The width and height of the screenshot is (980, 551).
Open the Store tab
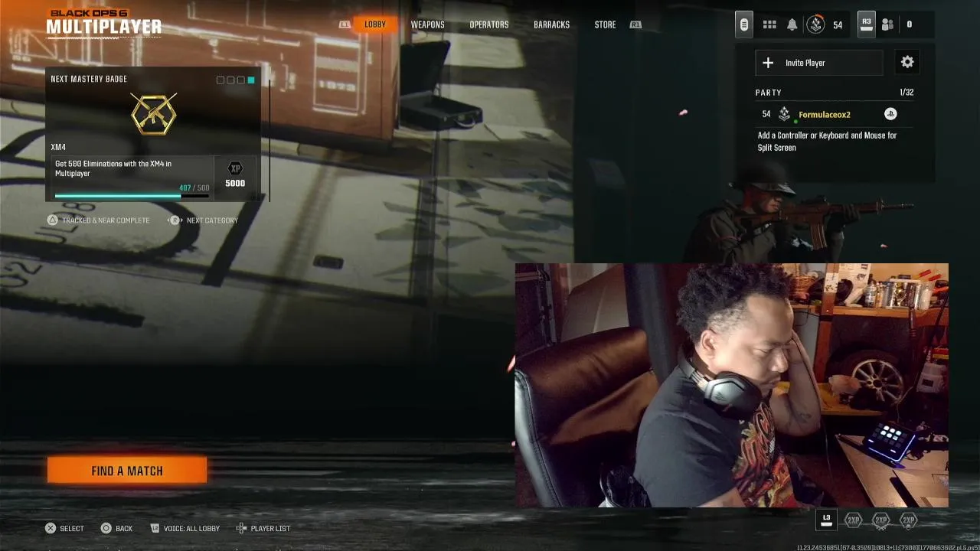(605, 24)
